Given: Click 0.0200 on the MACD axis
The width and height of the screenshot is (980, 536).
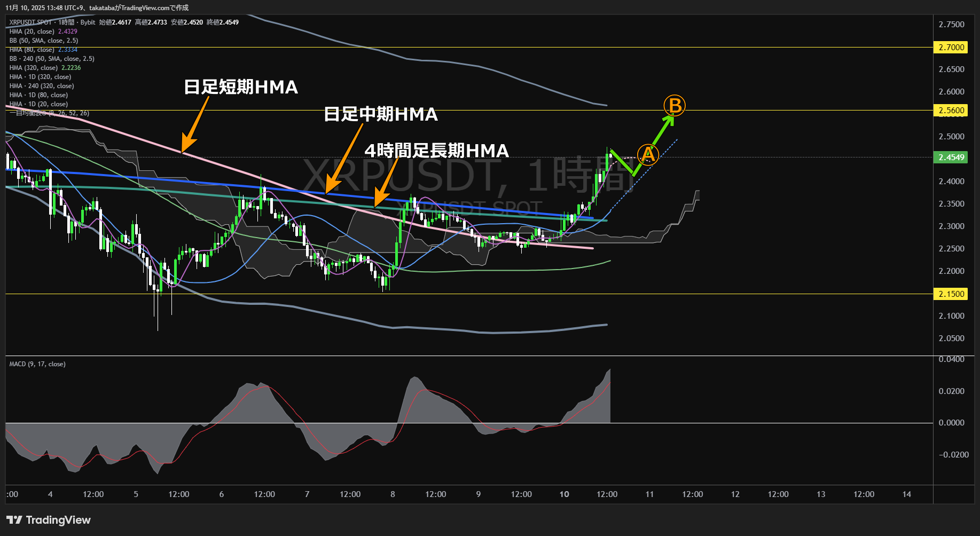Looking at the screenshot, I should (x=952, y=391).
